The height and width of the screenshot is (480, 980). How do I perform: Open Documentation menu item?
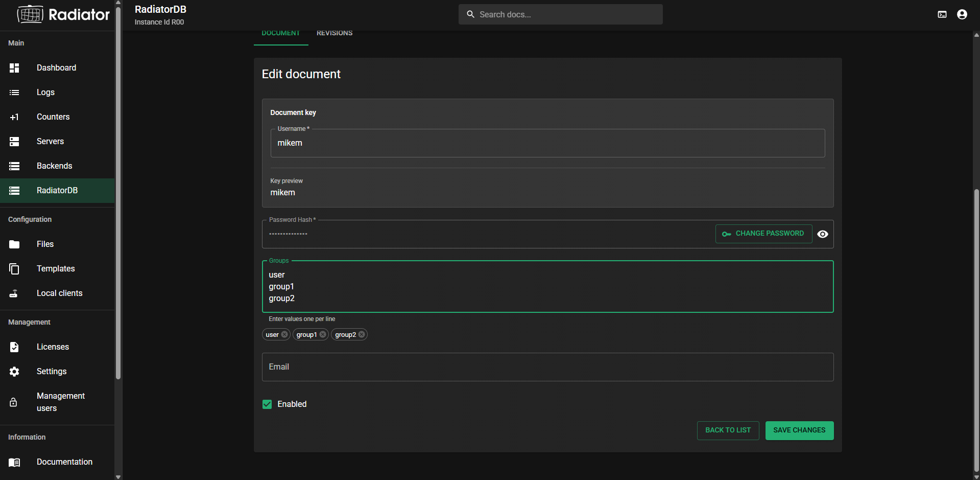[57, 462]
